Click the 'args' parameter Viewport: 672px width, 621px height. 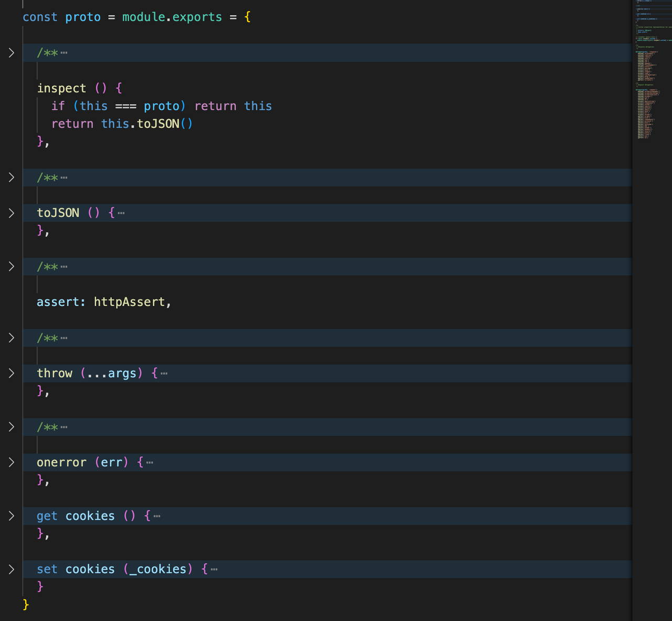(x=122, y=374)
